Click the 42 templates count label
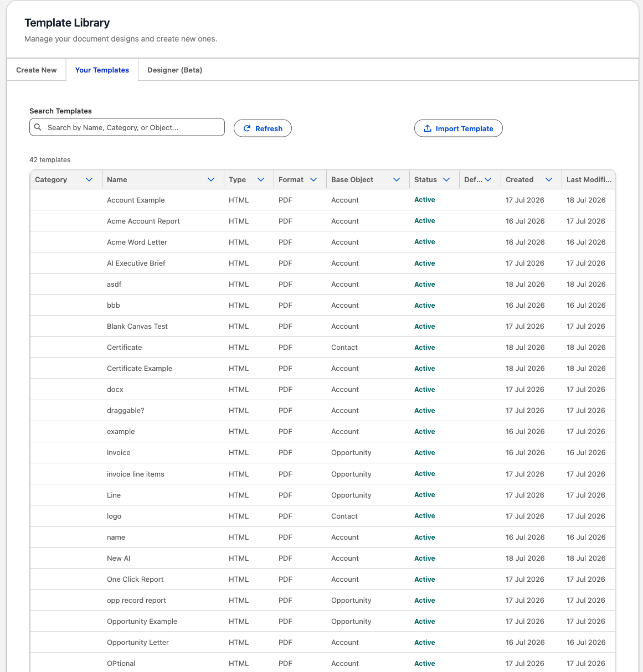The image size is (643, 672). click(50, 159)
